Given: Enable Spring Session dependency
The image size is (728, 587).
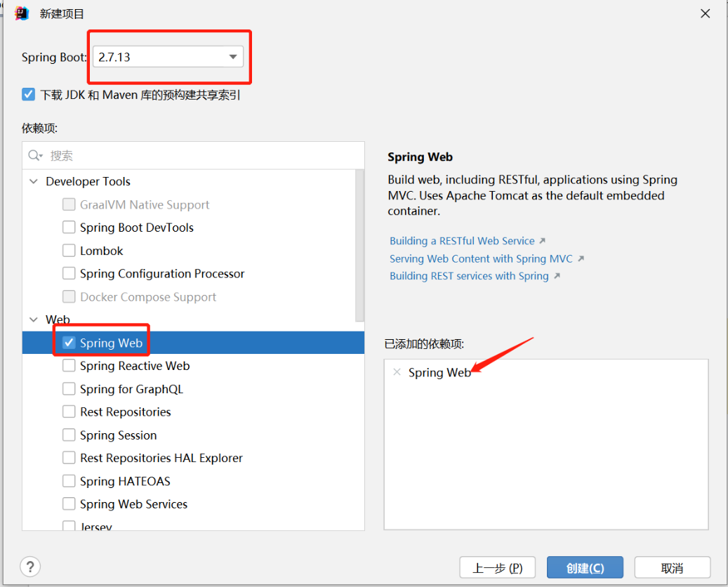Looking at the screenshot, I should point(69,435).
